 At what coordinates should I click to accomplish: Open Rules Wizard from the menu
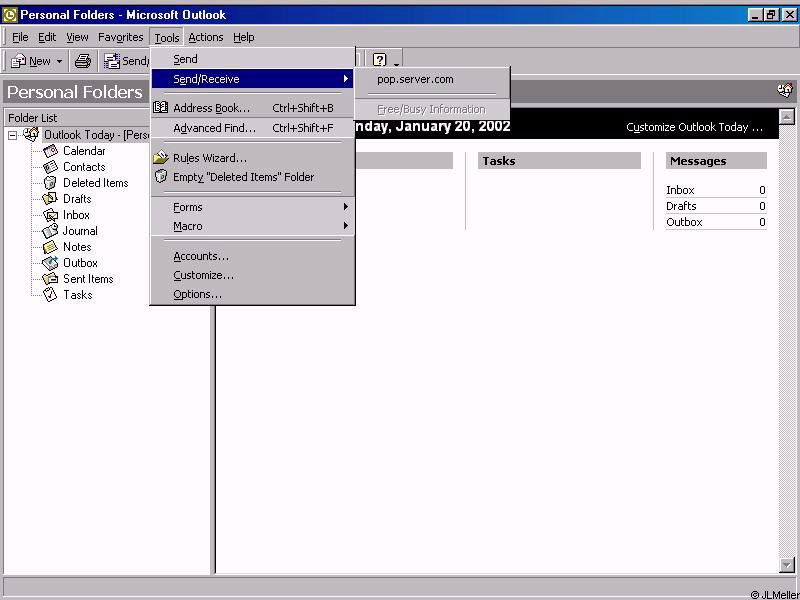click(x=253, y=158)
